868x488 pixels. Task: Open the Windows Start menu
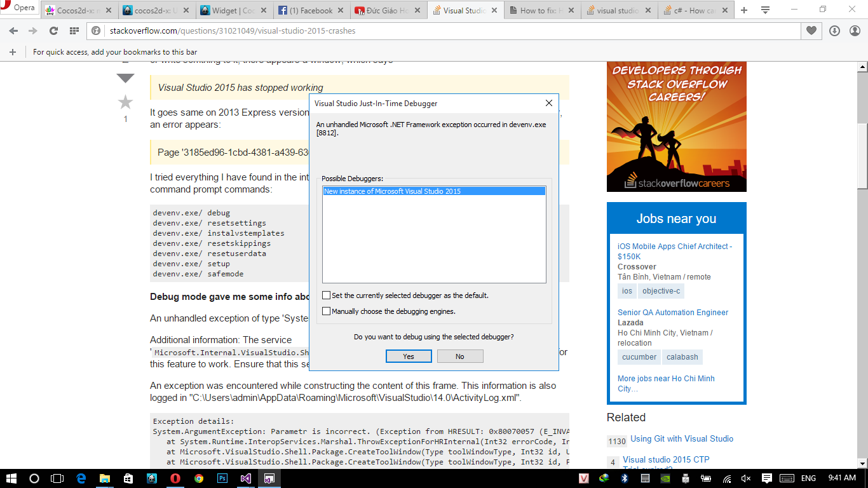pos(11,478)
